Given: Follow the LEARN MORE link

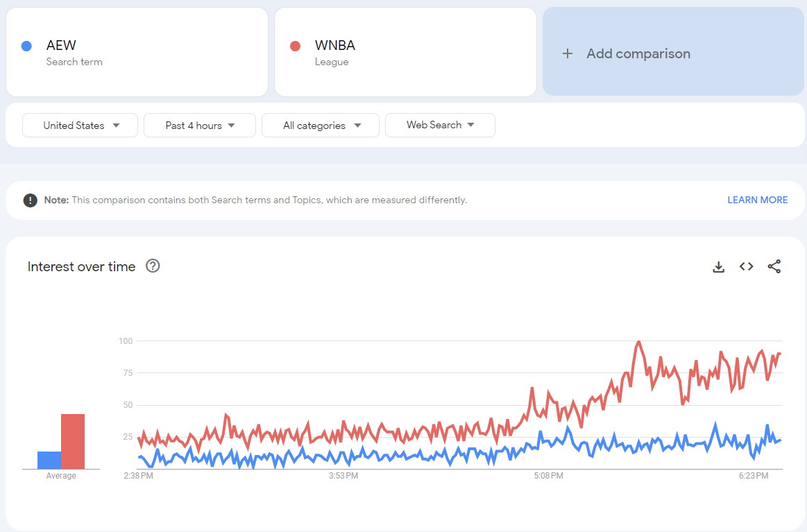Looking at the screenshot, I should [757, 200].
